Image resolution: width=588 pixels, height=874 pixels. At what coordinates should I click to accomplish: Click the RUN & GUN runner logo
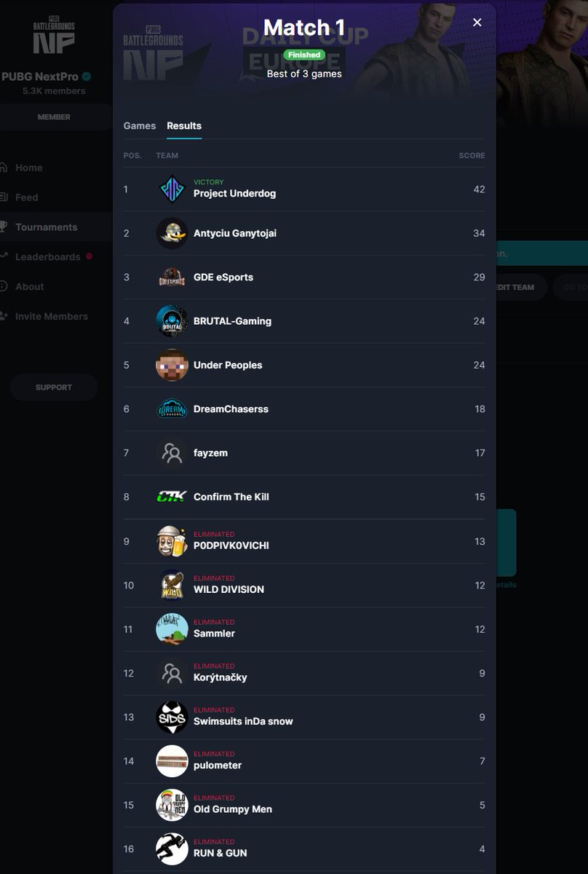coord(172,849)
